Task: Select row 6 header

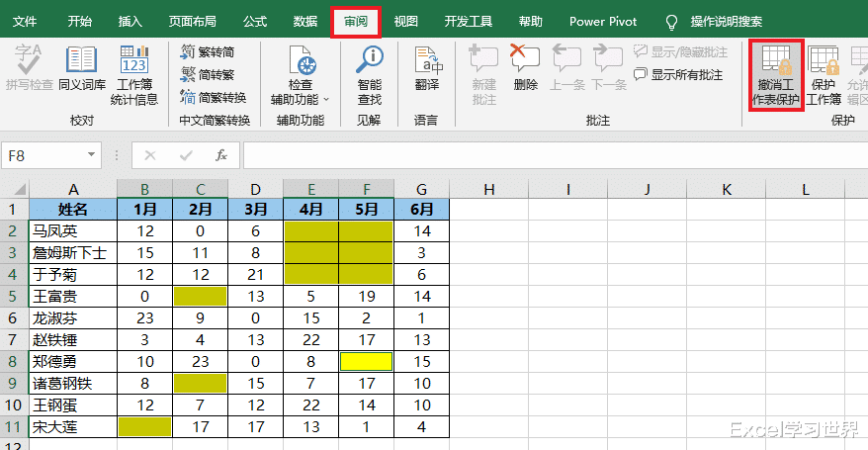Action: click(13, 318)
